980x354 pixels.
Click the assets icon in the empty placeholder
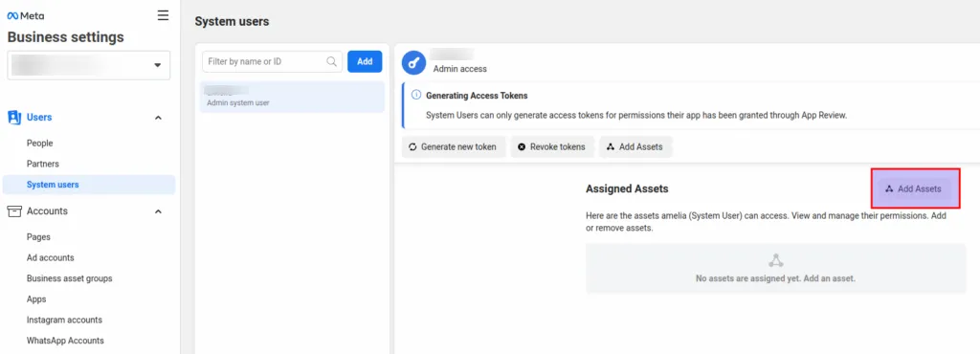pyautogui.click(x=775, y=260)
